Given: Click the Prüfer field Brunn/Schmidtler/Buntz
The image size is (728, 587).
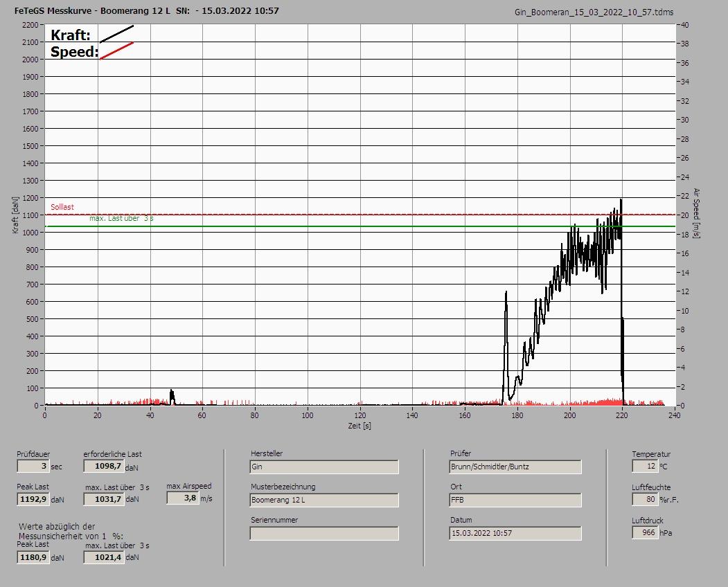Looking at the screenshot, I should (x=515, y=467).
